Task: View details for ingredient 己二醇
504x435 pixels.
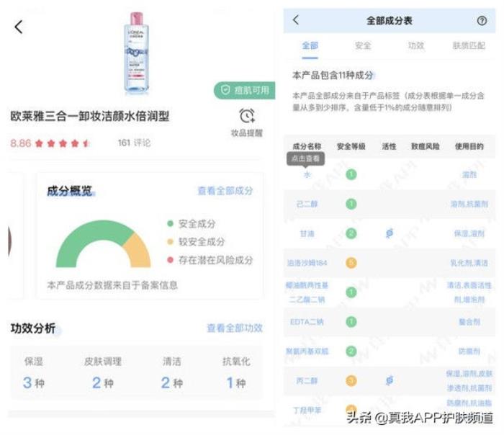Action: pos(307,204)
